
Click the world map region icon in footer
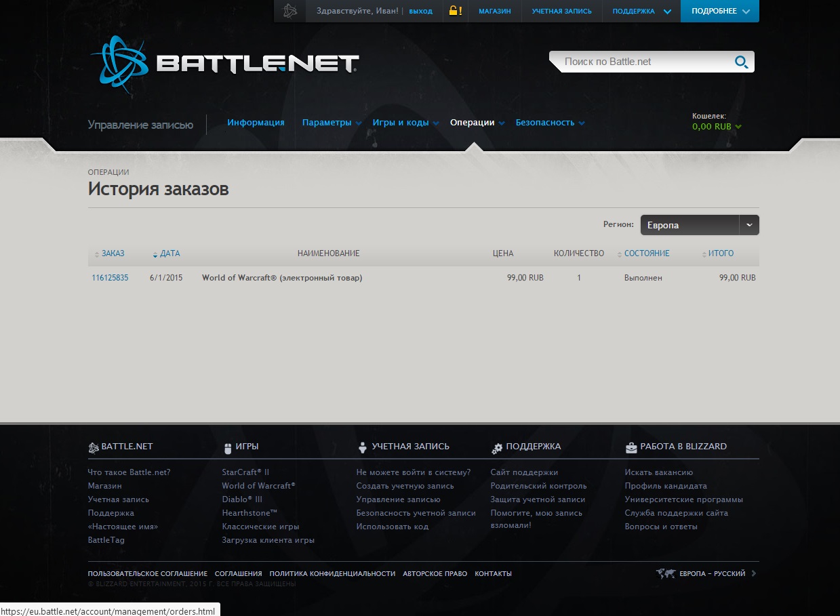click(x=666, y=574)
